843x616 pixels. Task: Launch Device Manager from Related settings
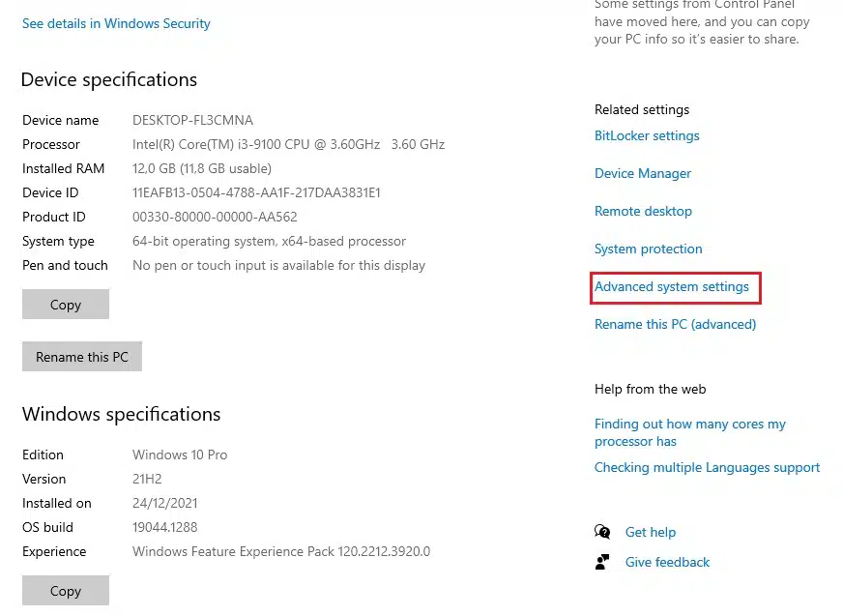pyautogui.click(x=643, y=174)
